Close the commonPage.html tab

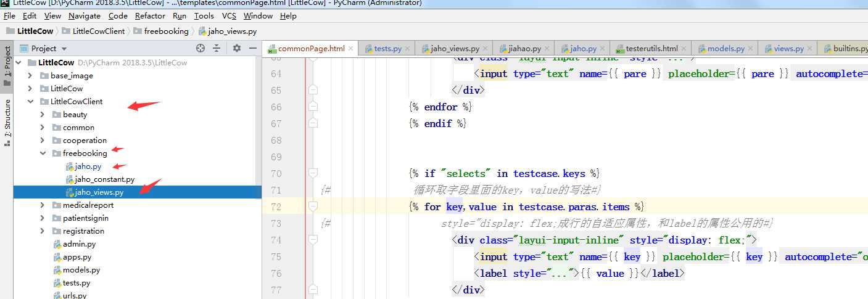[350, 48]
